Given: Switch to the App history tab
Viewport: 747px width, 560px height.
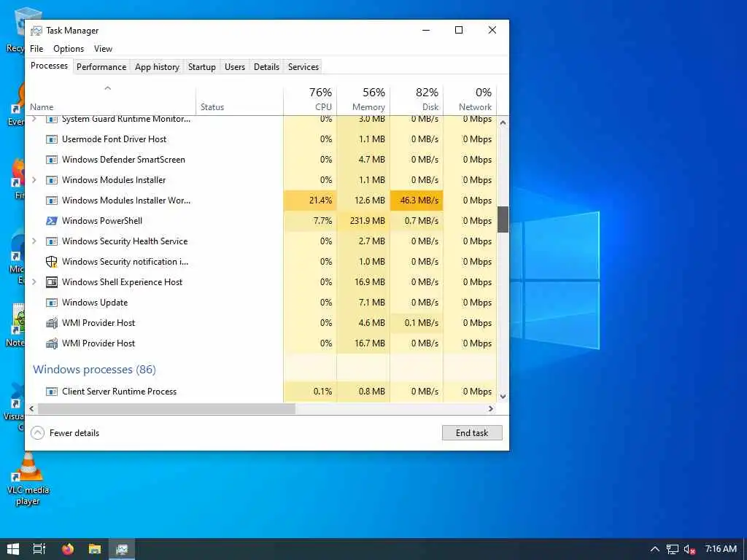Looking at the screenshot, I should click(x=158, y=67).
